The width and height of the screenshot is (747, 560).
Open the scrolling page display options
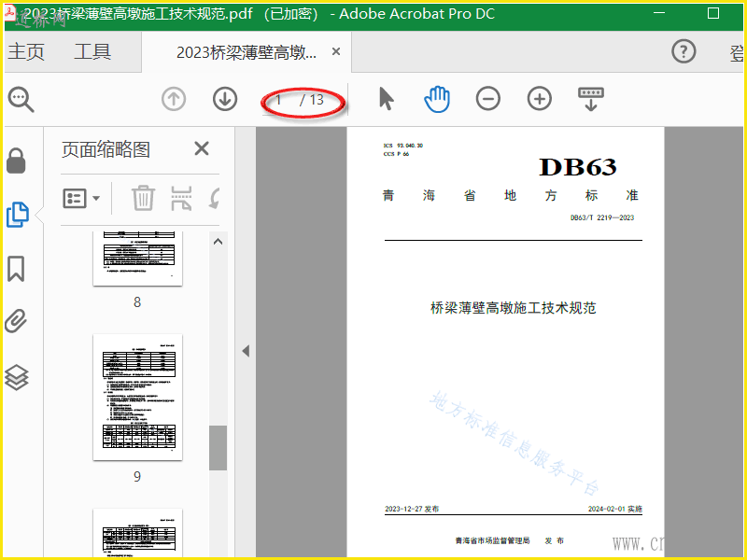(x=591, y=99)
